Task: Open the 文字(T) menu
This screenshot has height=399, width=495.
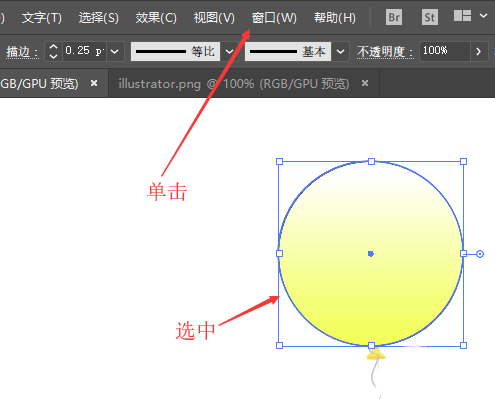Action: (42, 17)
